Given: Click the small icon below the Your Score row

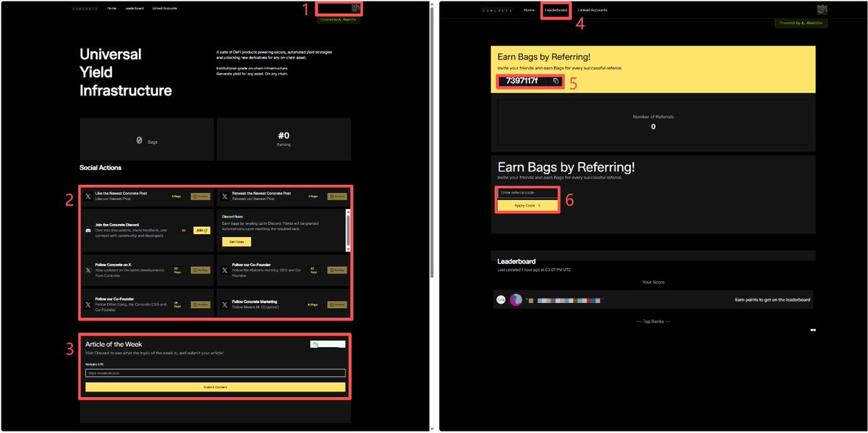Looking at the screenshot, I should (813, 330).
